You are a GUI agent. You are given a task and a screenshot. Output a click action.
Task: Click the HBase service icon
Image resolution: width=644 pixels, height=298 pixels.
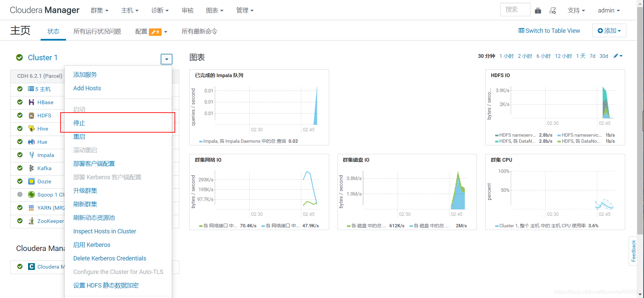pyautogui.click(x=31, y=102)
